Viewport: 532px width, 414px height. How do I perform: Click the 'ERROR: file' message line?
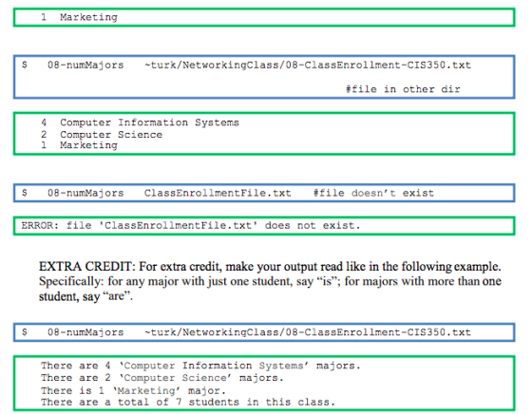coord(191,225)
